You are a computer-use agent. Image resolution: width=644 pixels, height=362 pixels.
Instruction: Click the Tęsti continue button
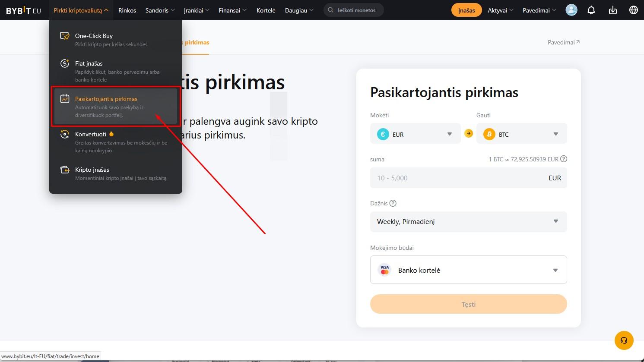[468, 304]
